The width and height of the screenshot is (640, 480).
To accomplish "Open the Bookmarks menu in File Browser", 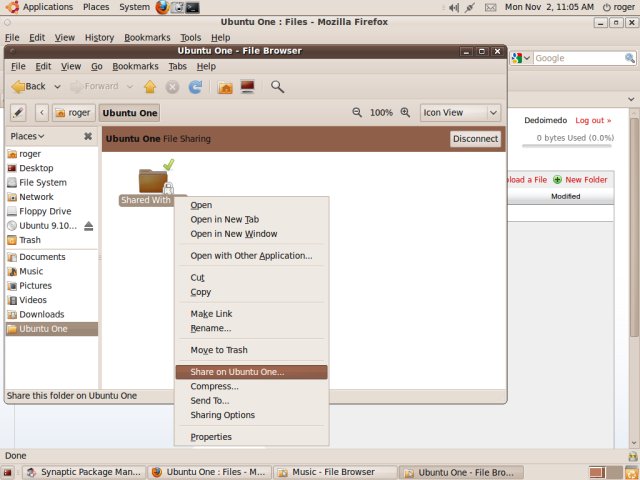I will coord(135,66).
